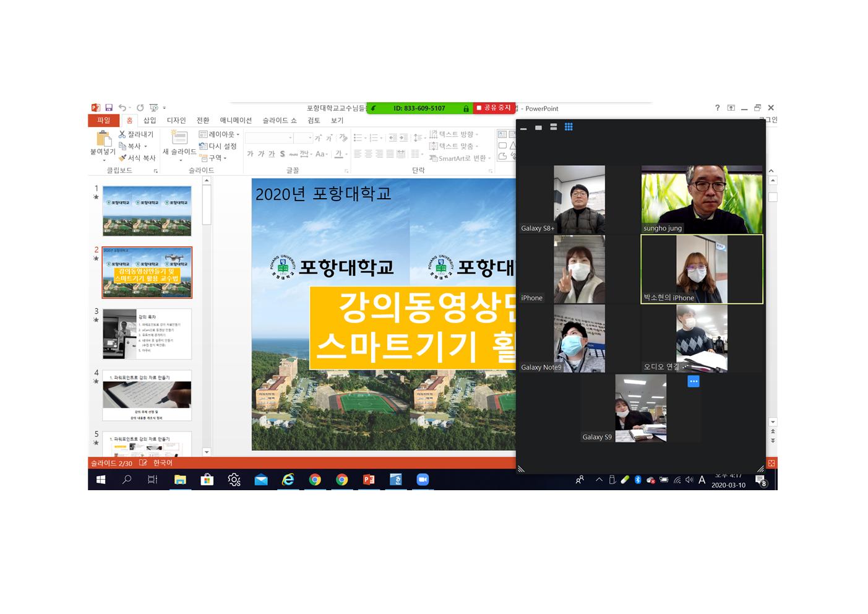
Task: Undo the last action in PowerPoint
Action: [x=122, y=108]
